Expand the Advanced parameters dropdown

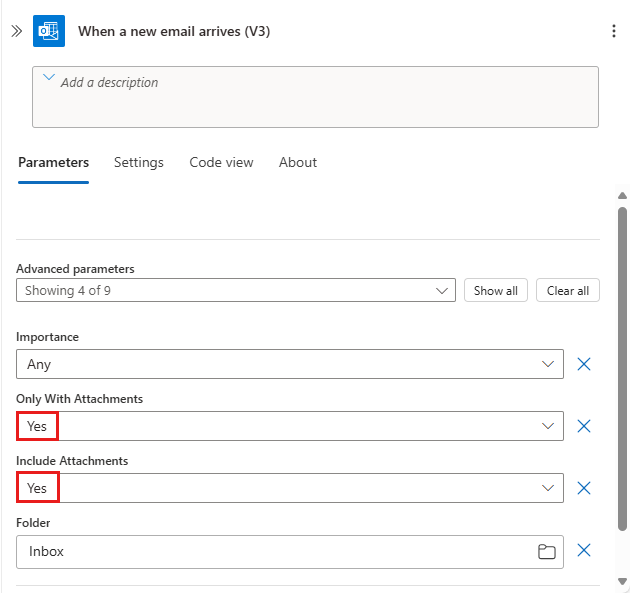point(236,291)
